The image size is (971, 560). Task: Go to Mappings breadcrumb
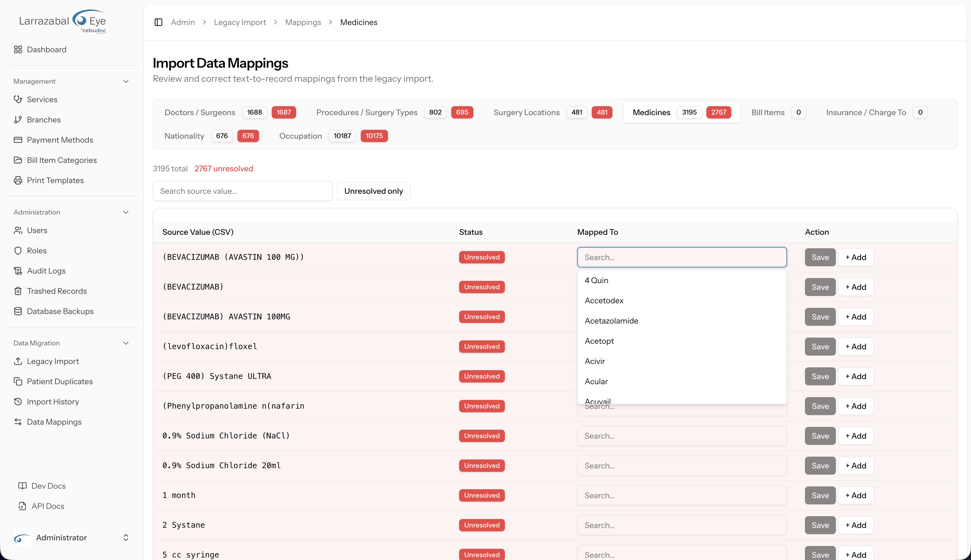[x=303, y=22]
